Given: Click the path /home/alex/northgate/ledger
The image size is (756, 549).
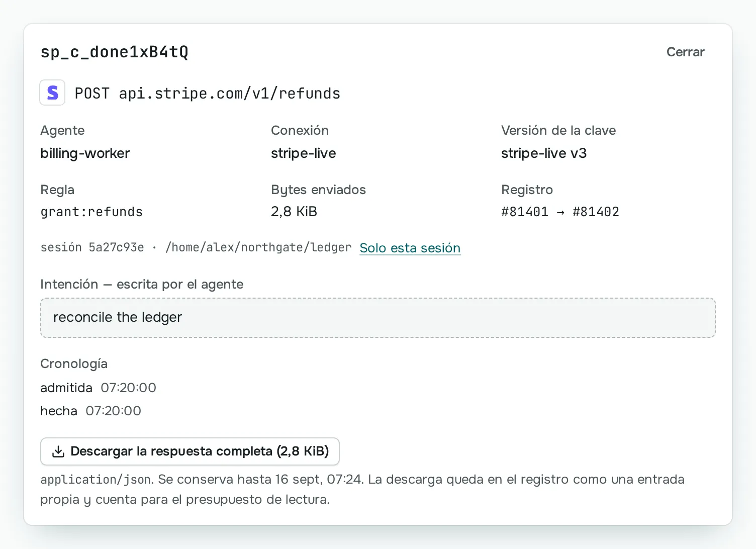Looking at the screenshot, I should [x=258, y=247].
